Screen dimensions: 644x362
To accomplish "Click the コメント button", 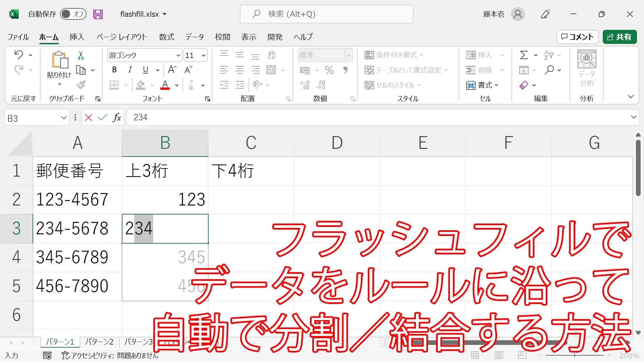I will click(x=577, y=37).
